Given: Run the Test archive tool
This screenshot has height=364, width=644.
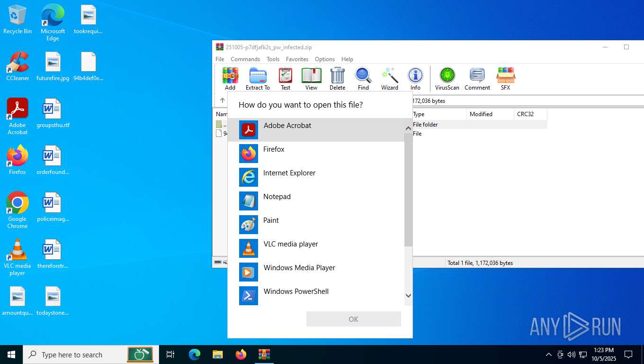Looking at the screenshot, I should (x=286, y=78).
